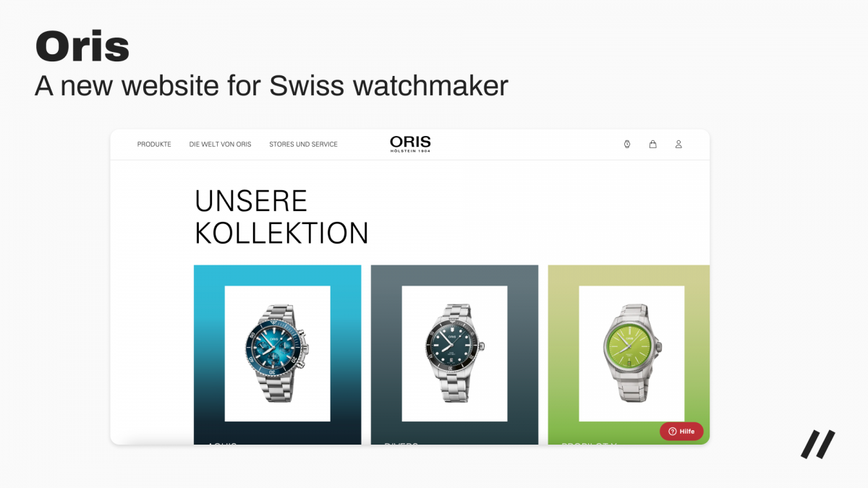Click the Divers label below grey card

[x=401, y=443]
